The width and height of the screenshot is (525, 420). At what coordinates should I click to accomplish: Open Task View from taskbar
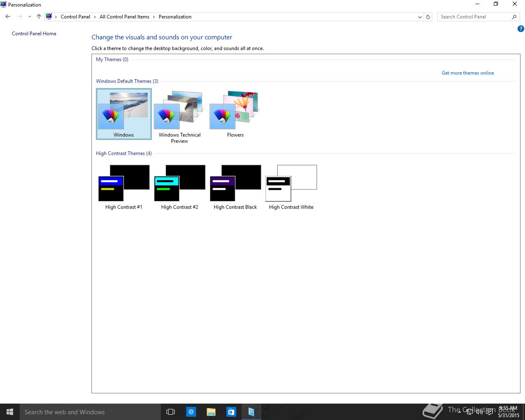171,412
